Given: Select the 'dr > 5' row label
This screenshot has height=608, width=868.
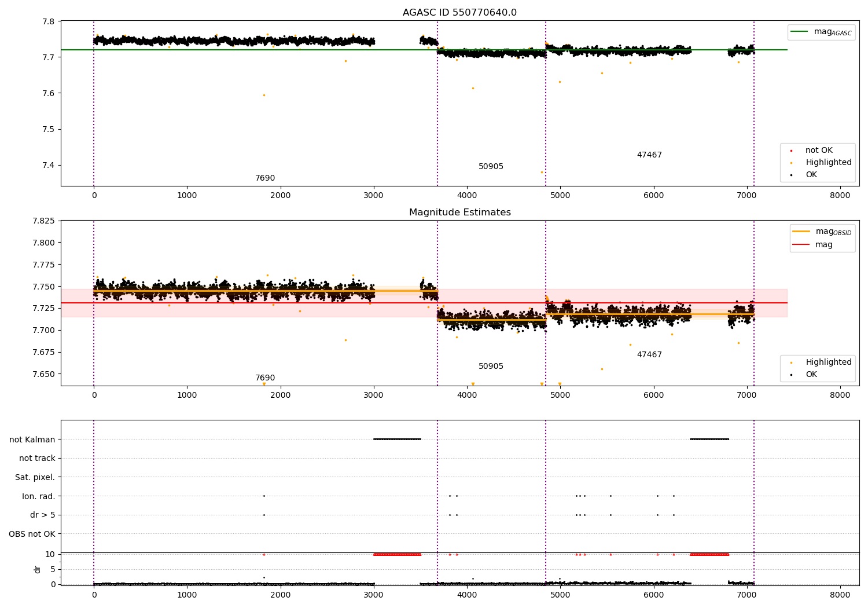Looking at the screenshot, I should coord(43,515).
